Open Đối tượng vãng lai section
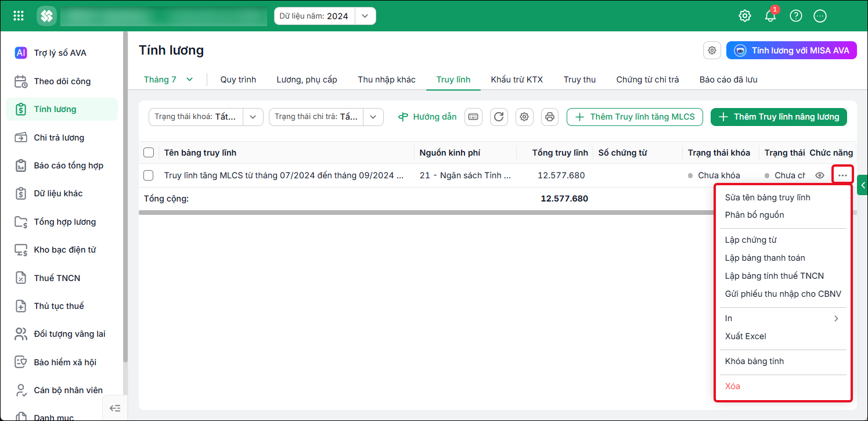Image resolution: width=868 pixels, height=421 pixels. (62, 334)
